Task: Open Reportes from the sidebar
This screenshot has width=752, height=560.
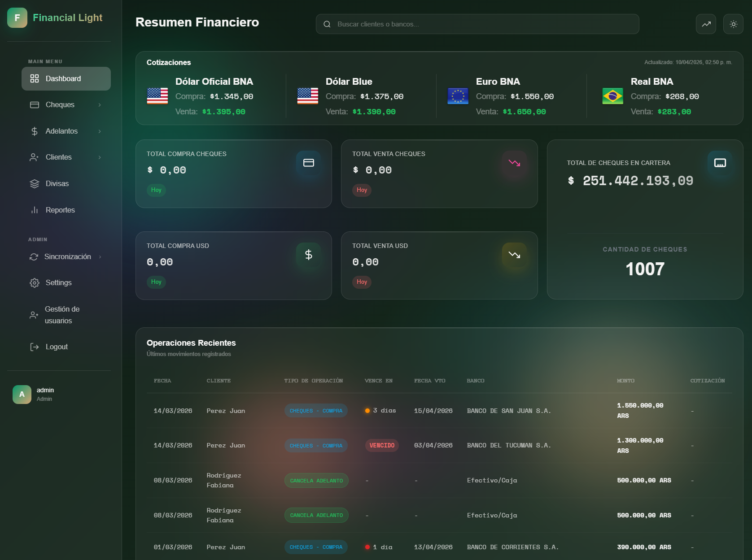Action: pos(60,209)
